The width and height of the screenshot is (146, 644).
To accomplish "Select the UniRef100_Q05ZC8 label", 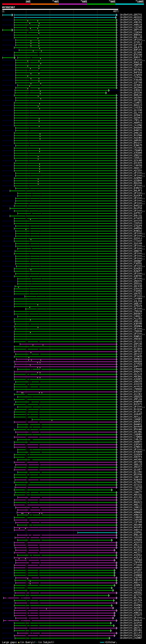I will click(131, 573).
